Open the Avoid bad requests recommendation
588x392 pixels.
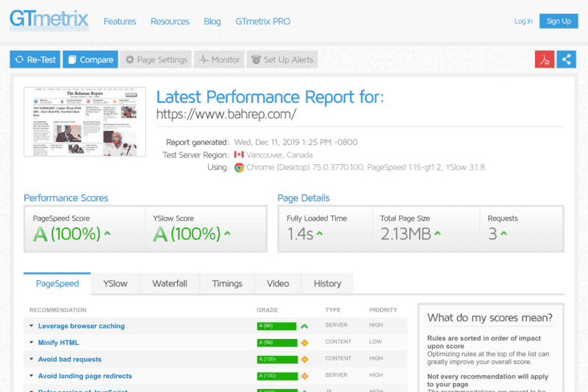coord(70,360)
